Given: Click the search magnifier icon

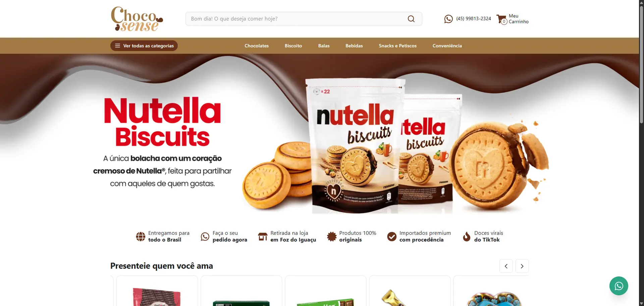Looking at the screenshot, I should (x=411, y=19).
